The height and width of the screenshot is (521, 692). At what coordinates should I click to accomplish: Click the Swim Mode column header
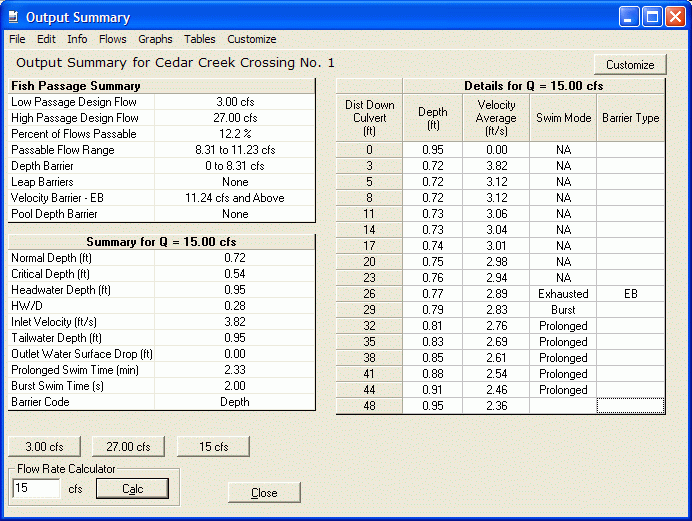pyautogui.click(x=563, y=118)
